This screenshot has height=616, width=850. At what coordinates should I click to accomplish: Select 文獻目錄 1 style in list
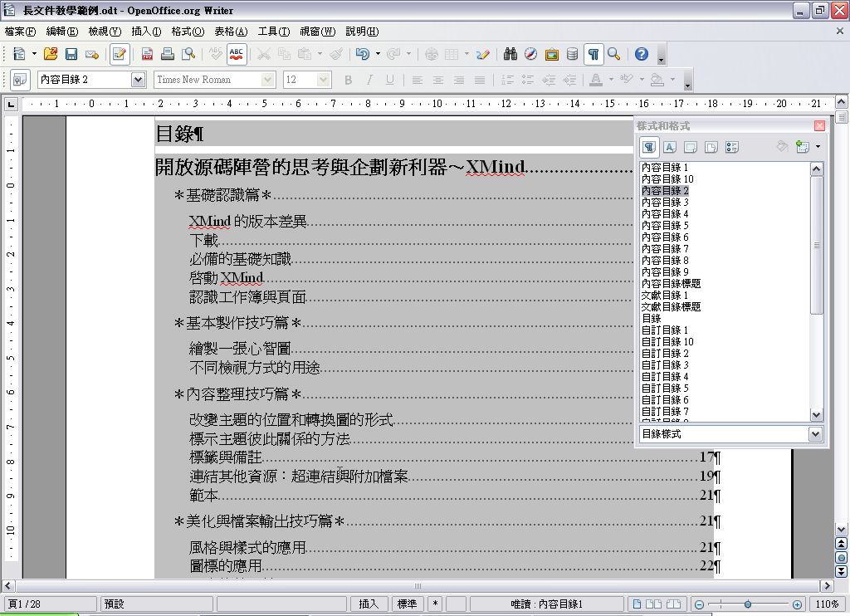(x=665, y=296)
